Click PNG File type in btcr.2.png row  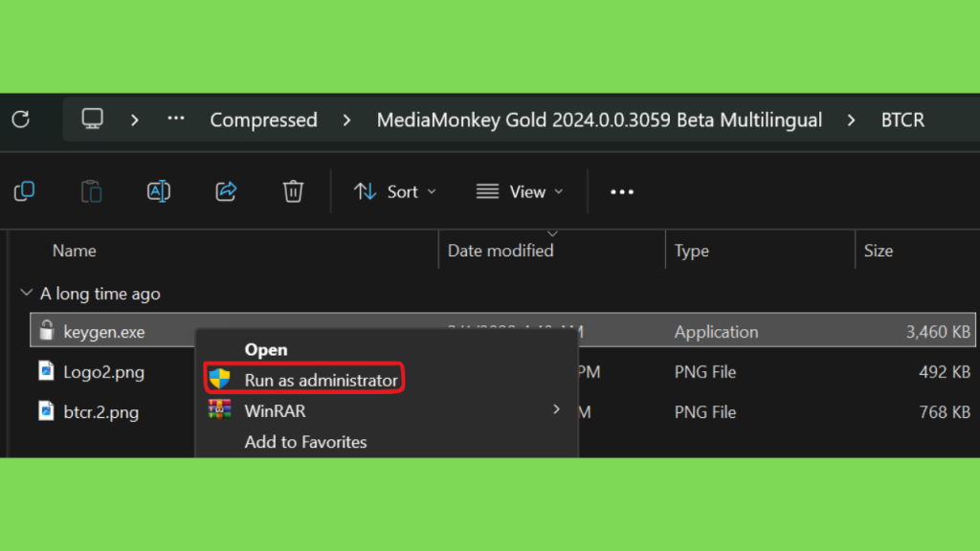705,412
